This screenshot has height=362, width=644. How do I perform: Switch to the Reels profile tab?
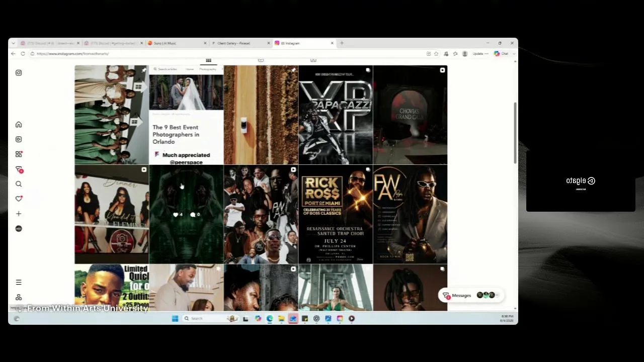point(261,61)
